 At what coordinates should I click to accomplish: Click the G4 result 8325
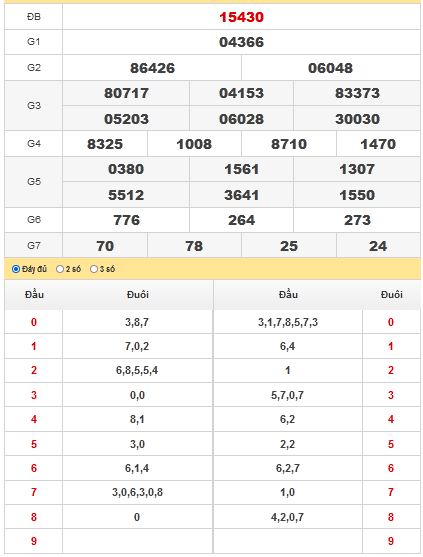105,144
